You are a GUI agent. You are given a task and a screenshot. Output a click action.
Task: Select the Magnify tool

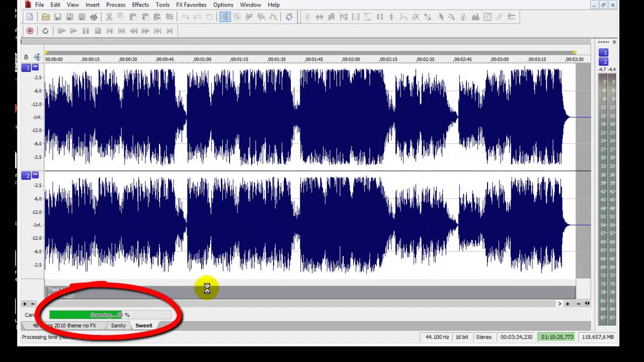pyautogui.click(x=237, y=17)
